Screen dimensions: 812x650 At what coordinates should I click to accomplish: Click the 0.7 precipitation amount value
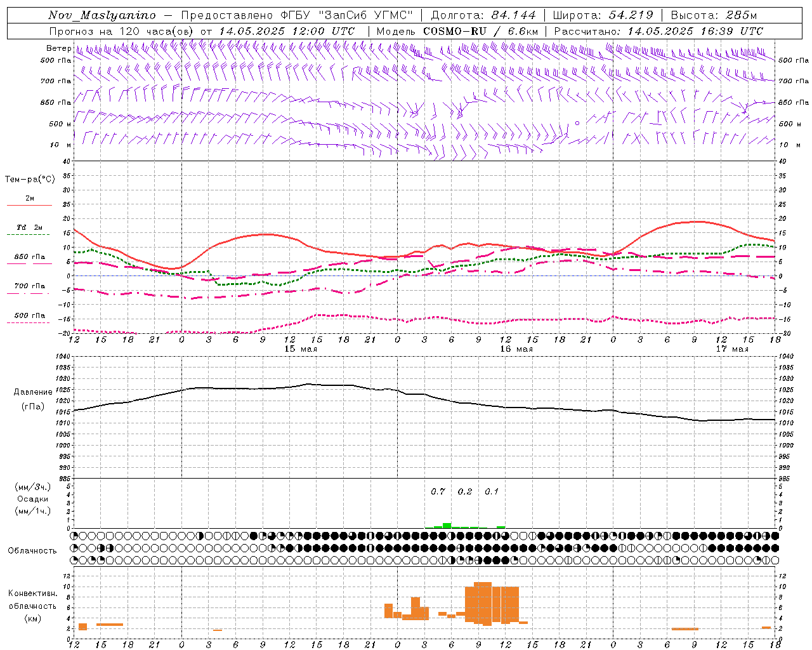pyautogui.click(x=438, y=491)
